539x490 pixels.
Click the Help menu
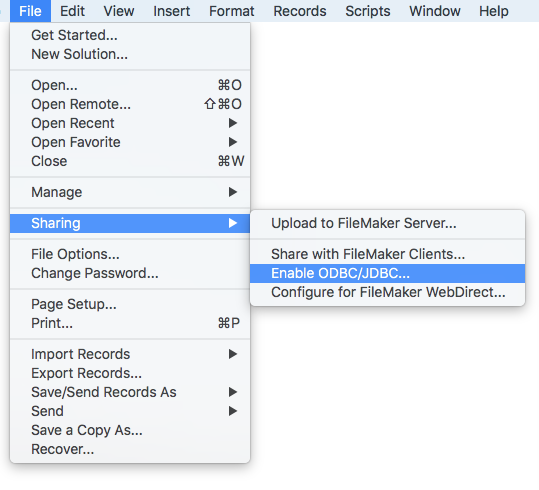point(494,11)
